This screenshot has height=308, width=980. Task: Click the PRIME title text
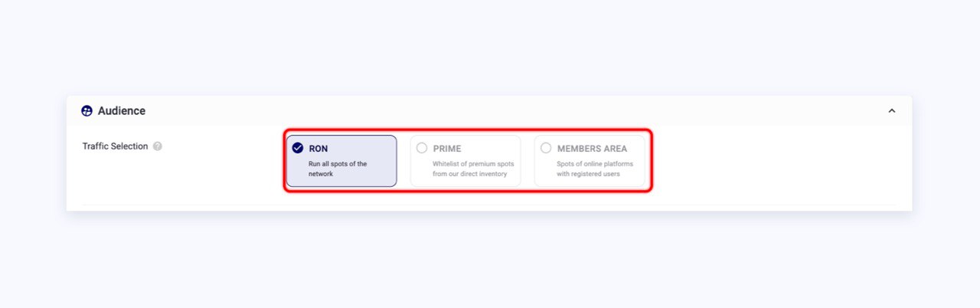click(x=447, y=149)
